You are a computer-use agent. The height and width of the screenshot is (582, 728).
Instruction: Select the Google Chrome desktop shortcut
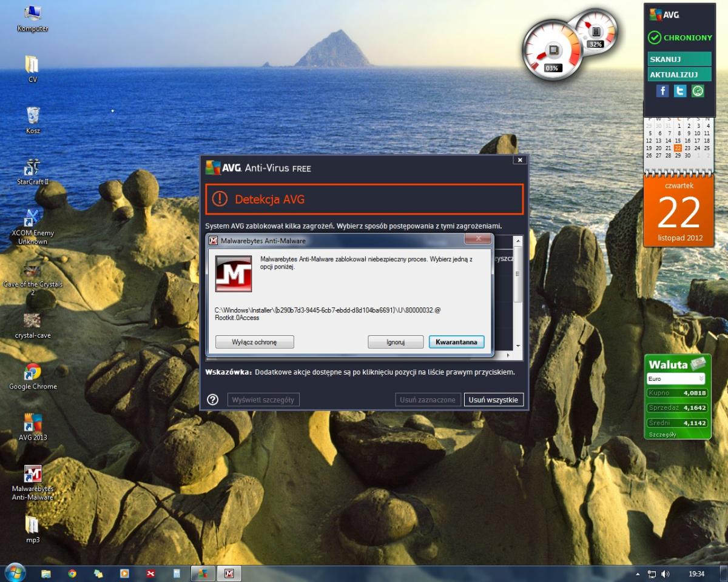click(33, 376)
